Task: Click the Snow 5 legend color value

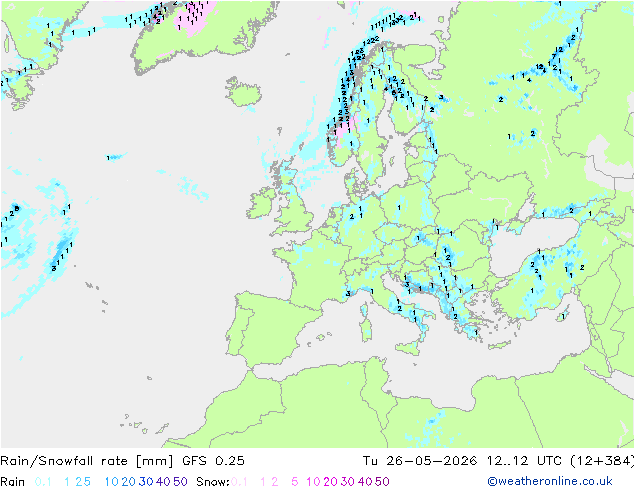Action: click(x=295, y=482)
